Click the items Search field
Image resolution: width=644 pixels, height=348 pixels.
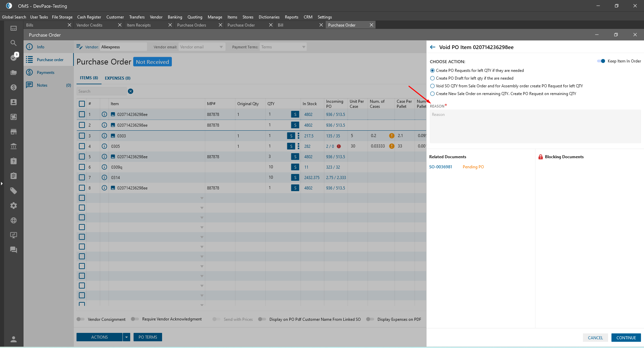101,91
